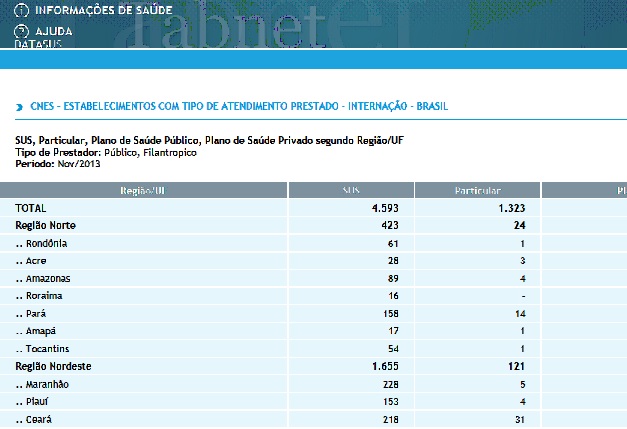627x429 pixels.
Task: Click the Ajuda question mark icon
Action: (21, 31)
